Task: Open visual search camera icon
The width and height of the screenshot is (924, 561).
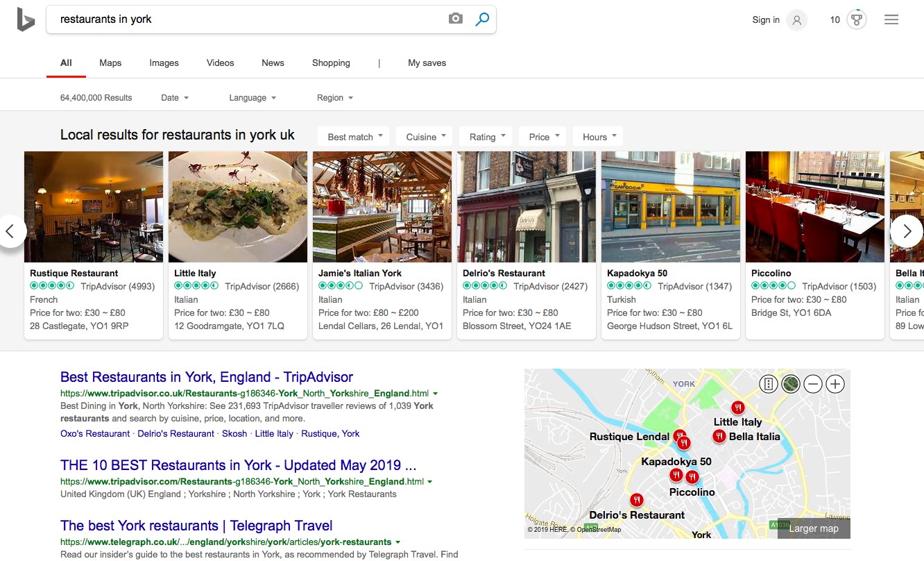Action: [x=456, y=19]
